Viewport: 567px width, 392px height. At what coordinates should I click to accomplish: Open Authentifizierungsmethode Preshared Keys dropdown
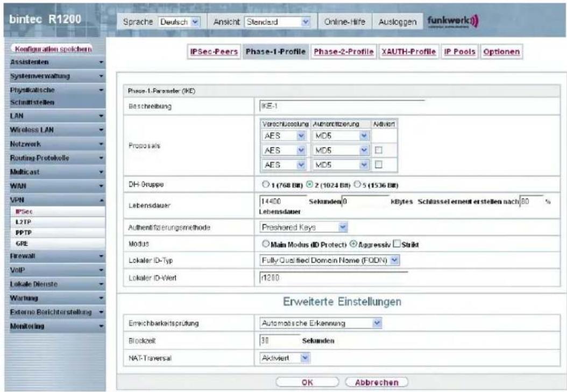tap(303, 227)
